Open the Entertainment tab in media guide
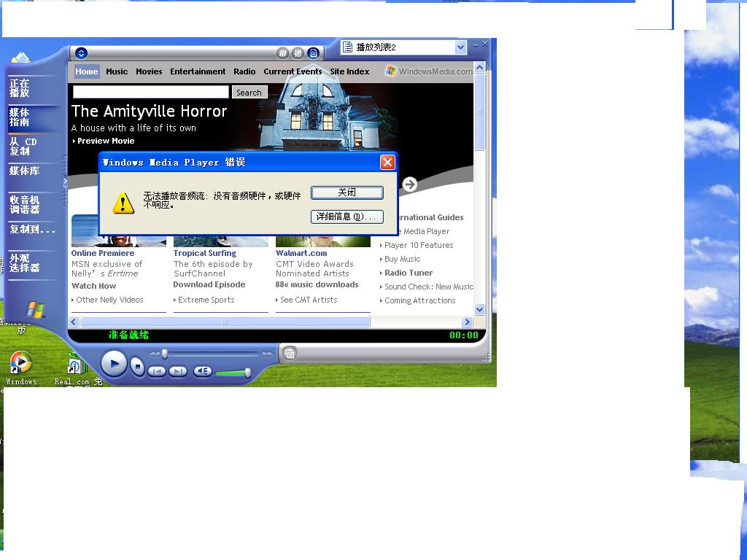This screenshot has width=747, height=560. click(x=198, y=71)
